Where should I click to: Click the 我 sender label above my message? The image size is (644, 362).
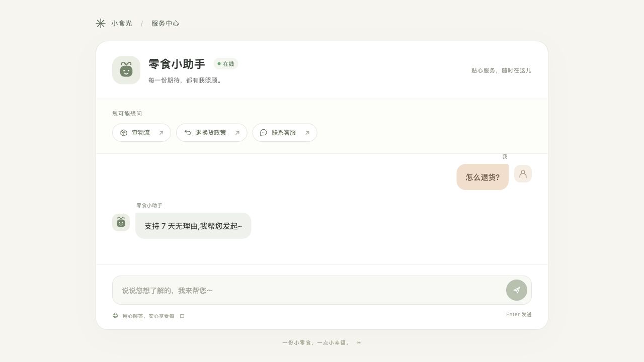(505, 157)
